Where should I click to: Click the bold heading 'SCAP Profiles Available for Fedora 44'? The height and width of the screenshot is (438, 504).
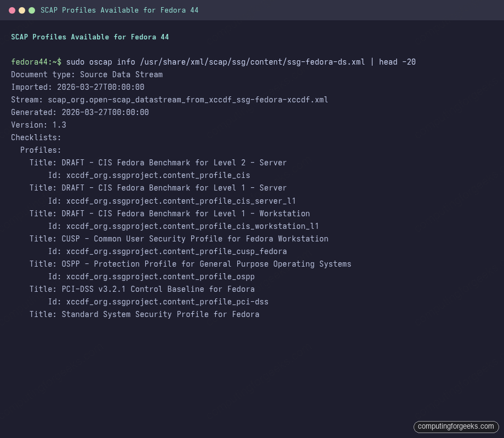click(90, 37)
